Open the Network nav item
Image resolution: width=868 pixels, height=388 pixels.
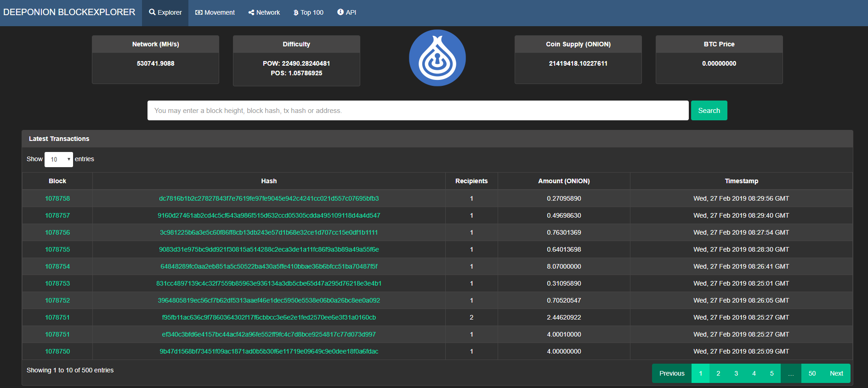pos(264,12)
